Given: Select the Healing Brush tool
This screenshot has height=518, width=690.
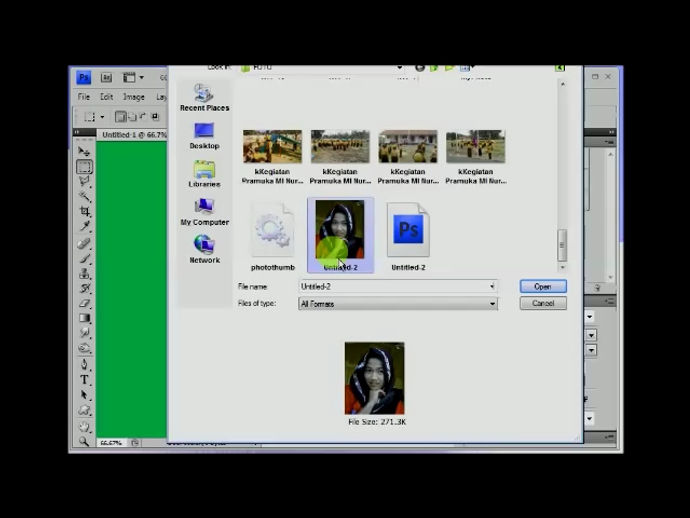Looking at the screenshot, I should pyautogui.click(x=84, y=243).
